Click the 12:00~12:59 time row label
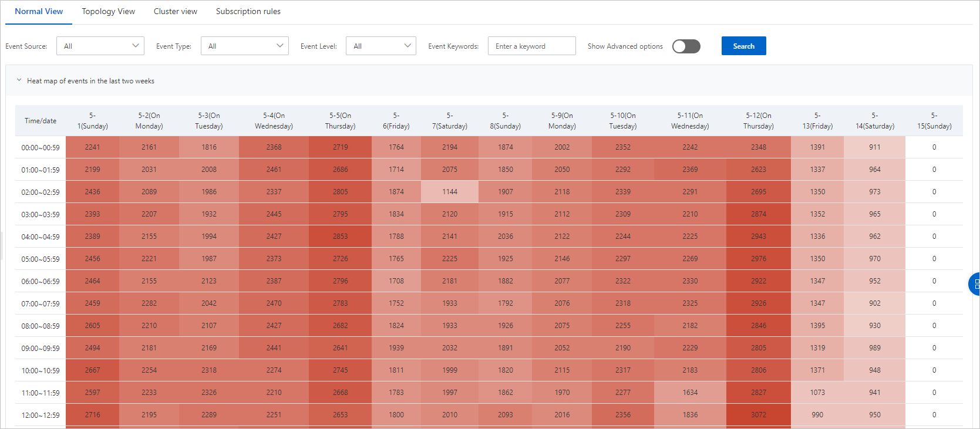This screenshot has width=980, height=429. pos(41,415)
